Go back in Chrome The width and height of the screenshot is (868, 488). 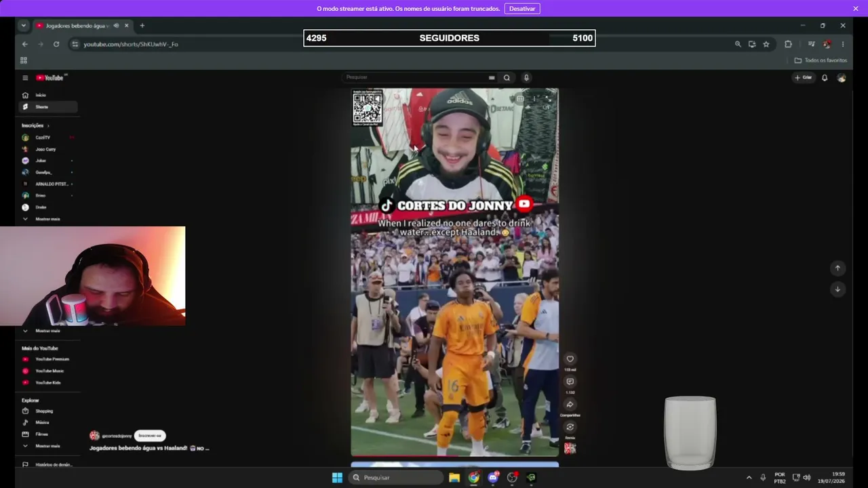[25, 44]
